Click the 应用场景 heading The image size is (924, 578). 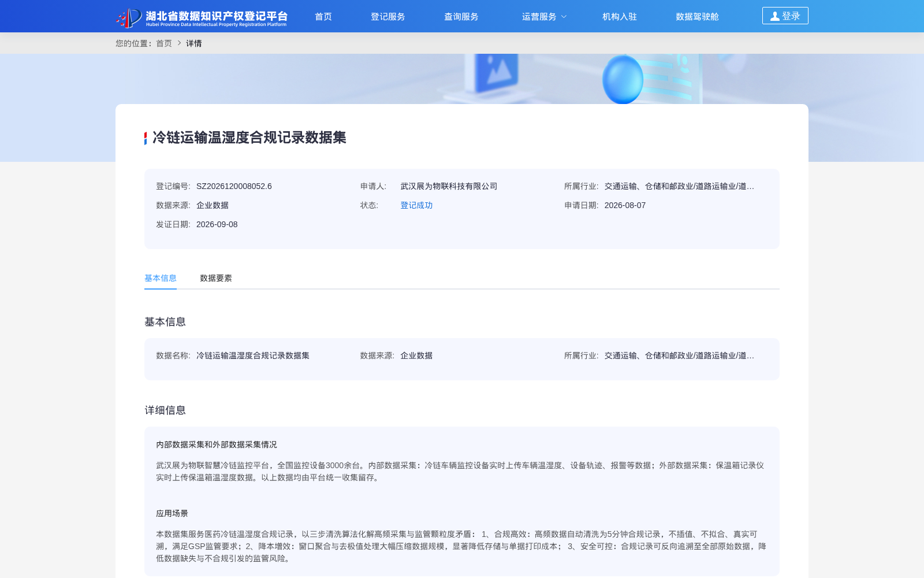pyautogui.click(x=172, y=513)
